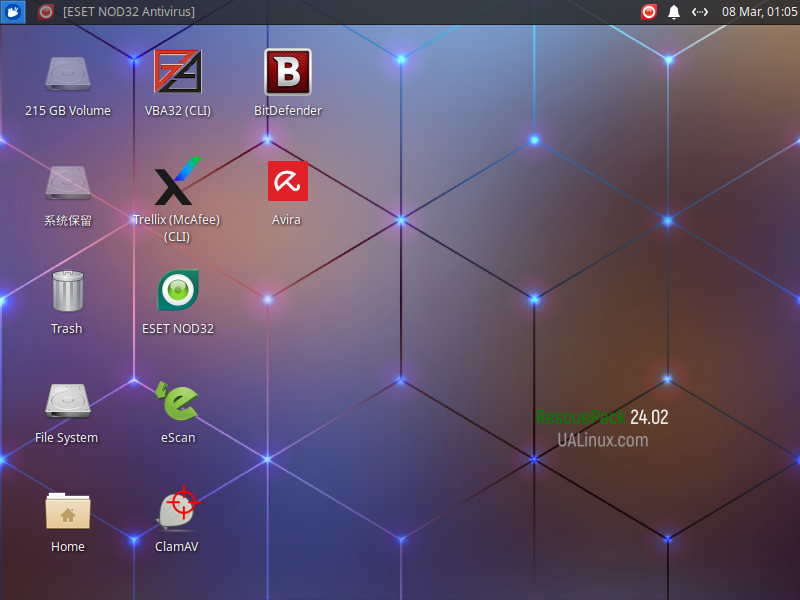The height and width of the screenshot is (600, 800).
Task: Open the applications menu in the panel
Action: coord(12,12)
